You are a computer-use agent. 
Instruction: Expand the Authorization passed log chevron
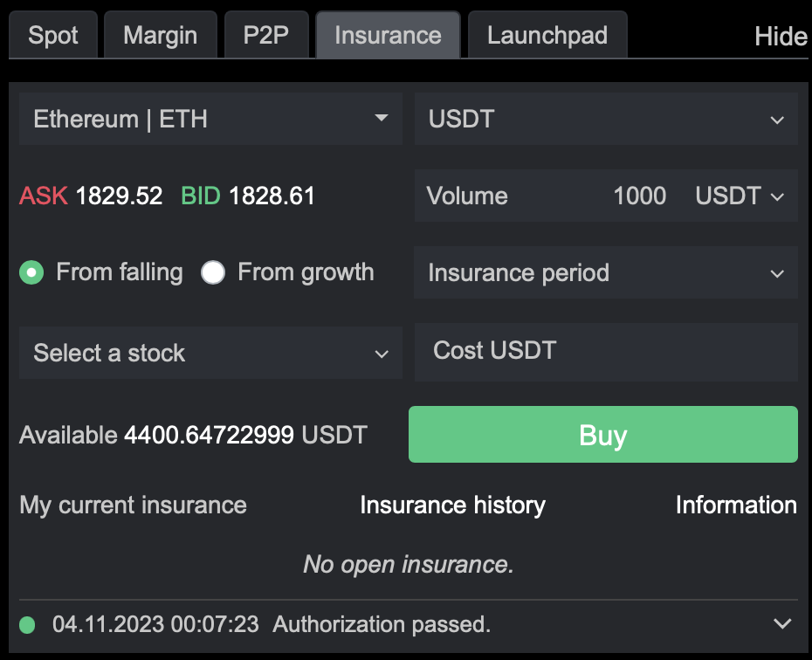pyautogui.click(x=782, y=624)
